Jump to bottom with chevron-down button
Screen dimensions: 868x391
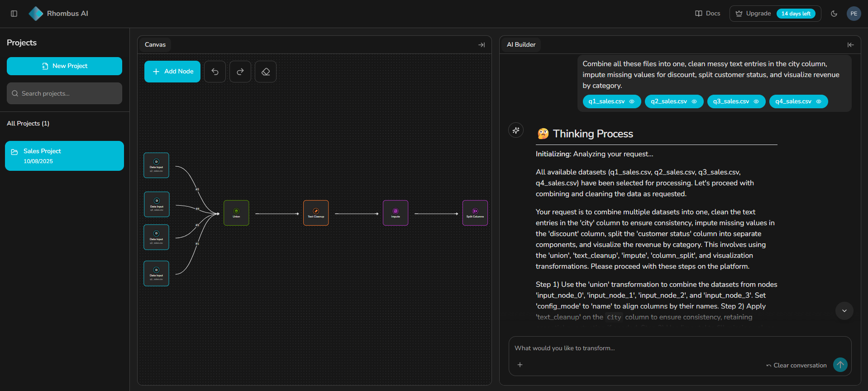click(844, 311)
